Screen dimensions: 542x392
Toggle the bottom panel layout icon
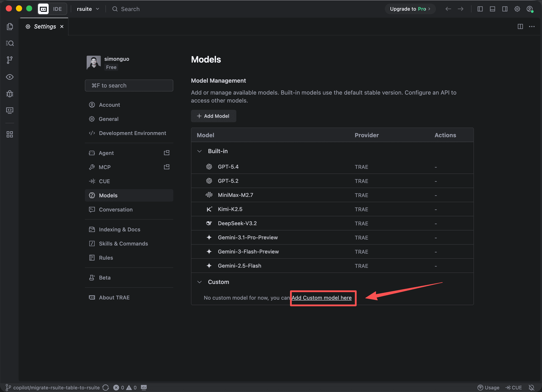492,9
